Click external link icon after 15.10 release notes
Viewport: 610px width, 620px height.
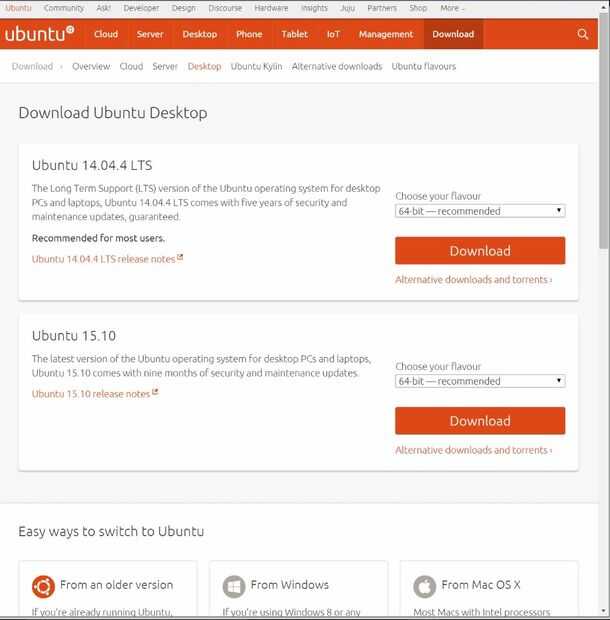[x=155, y=392]
